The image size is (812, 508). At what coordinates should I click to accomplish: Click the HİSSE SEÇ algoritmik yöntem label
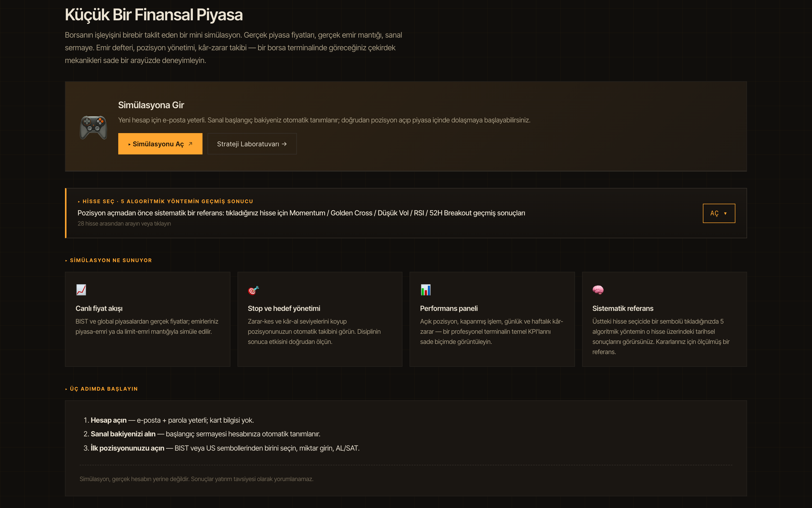point(165,201)
